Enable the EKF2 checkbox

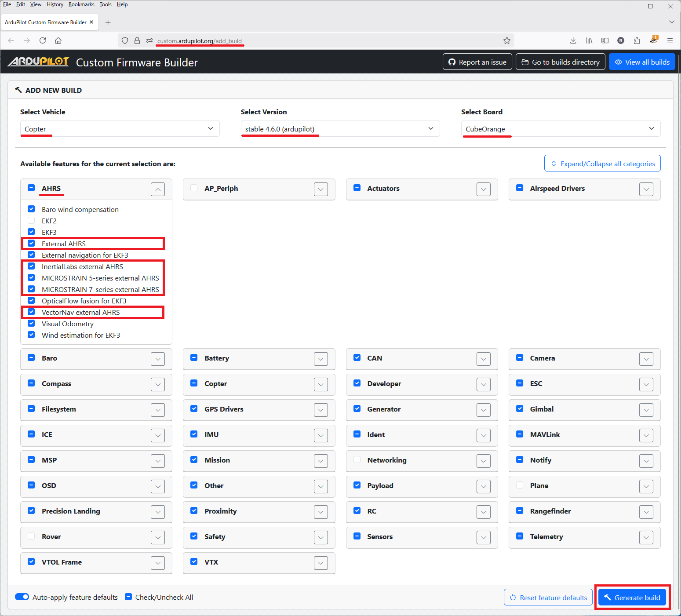pyautogui.click(x=31, y=220)
